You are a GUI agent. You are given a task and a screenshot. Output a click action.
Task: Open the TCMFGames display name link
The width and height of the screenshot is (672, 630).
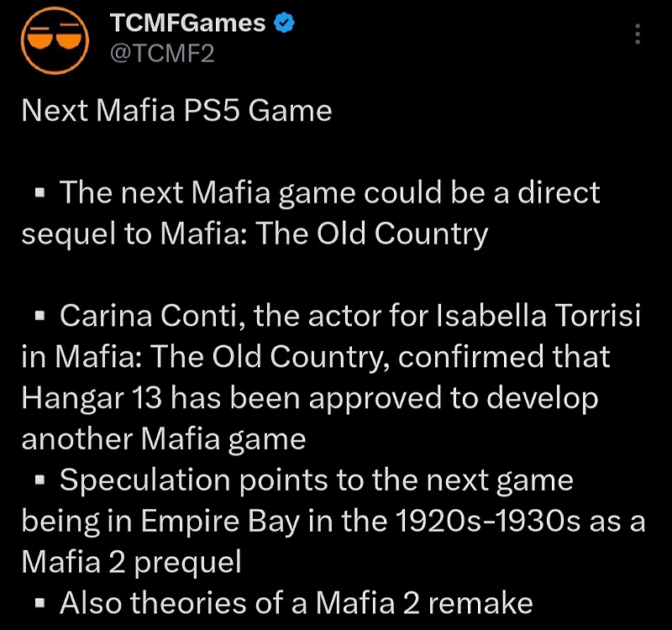coord(186,25)
